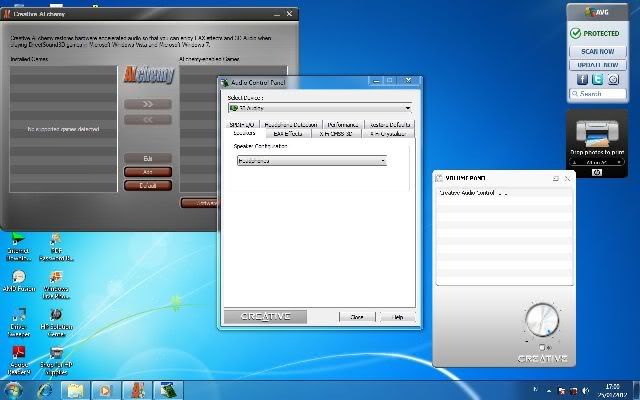Switch to the Headphone Detection tab
The height and width of the screenshot is (400, 640).
291,124
